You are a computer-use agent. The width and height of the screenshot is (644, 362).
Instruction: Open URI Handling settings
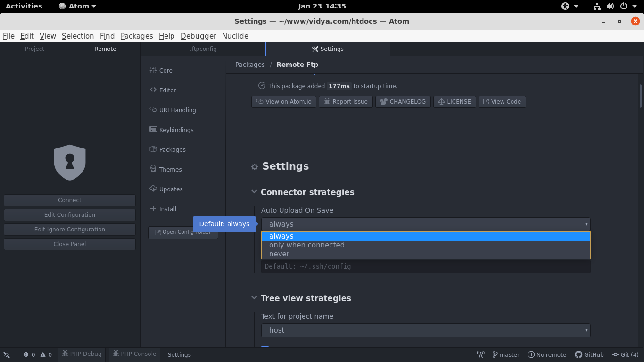tap(173, 110)
